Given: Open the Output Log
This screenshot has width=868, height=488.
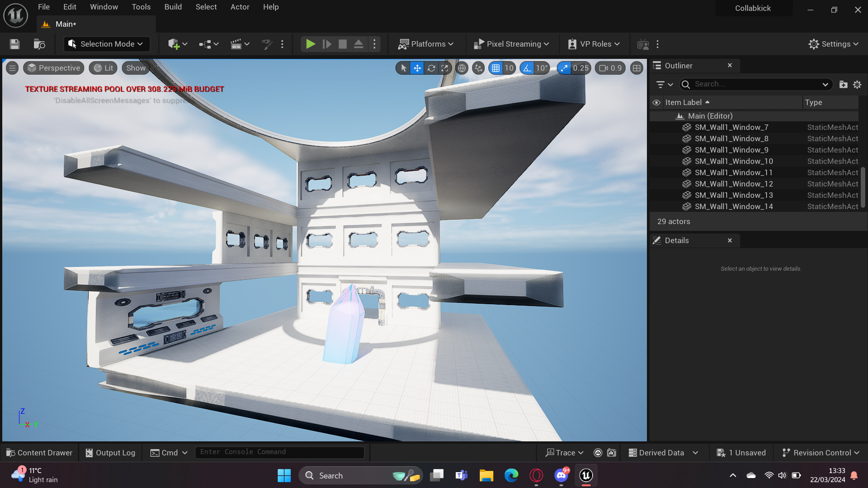Looking at the screenshot, I should (111, 453).
